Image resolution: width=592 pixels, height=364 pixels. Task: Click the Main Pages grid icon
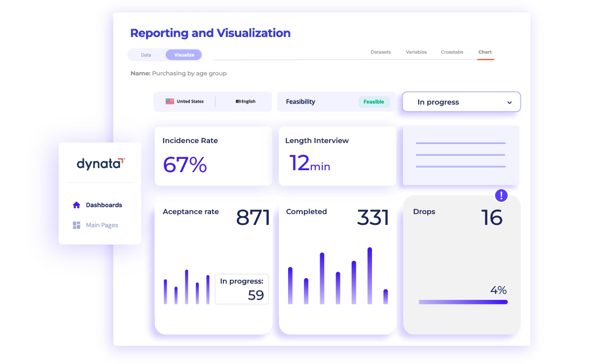tap(76, 225)
